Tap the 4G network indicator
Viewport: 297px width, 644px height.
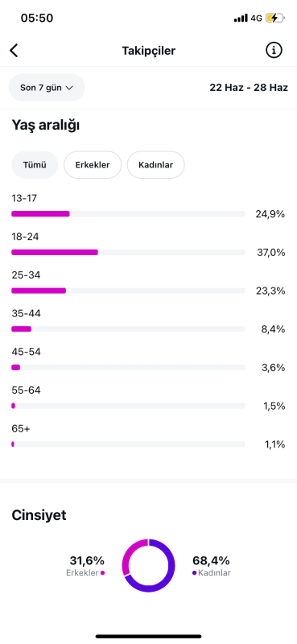click(x=256, y=18)
